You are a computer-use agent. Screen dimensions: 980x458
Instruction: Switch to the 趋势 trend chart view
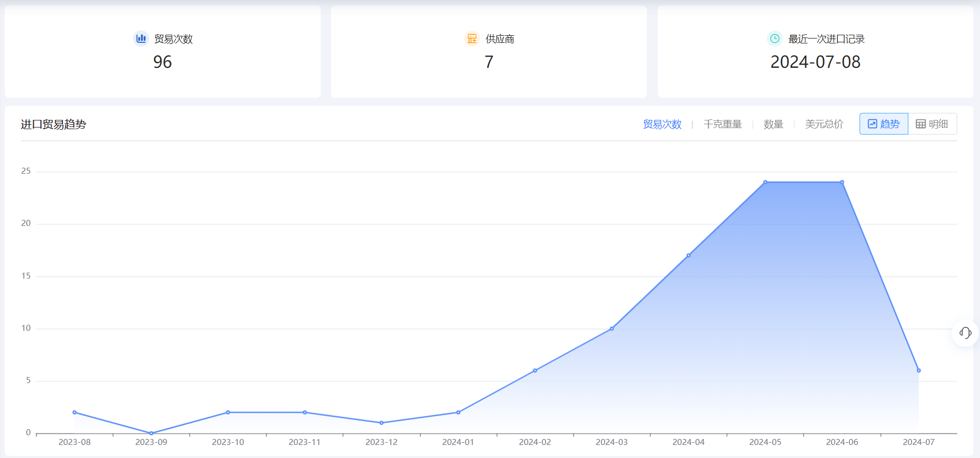pyautogui.click(x=883, y=124)
